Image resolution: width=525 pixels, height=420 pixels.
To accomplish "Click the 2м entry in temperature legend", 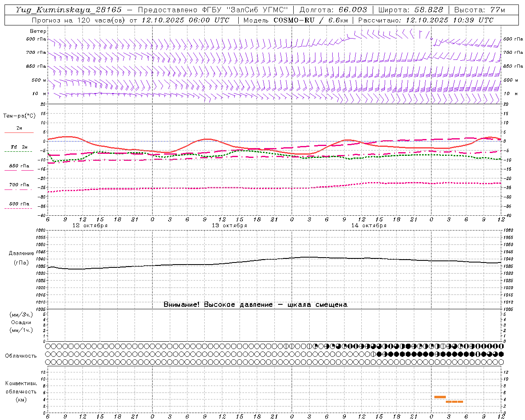I will point(19,128).
